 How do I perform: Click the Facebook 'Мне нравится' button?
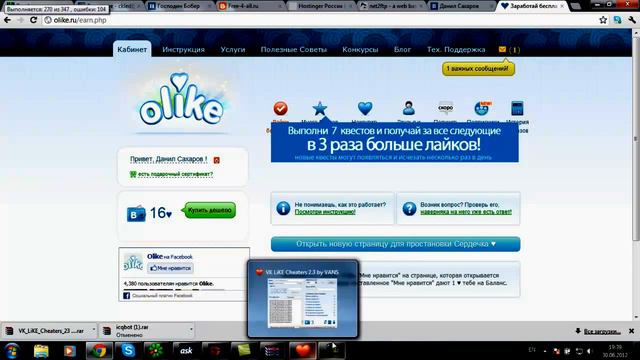[x=170, y=268]
